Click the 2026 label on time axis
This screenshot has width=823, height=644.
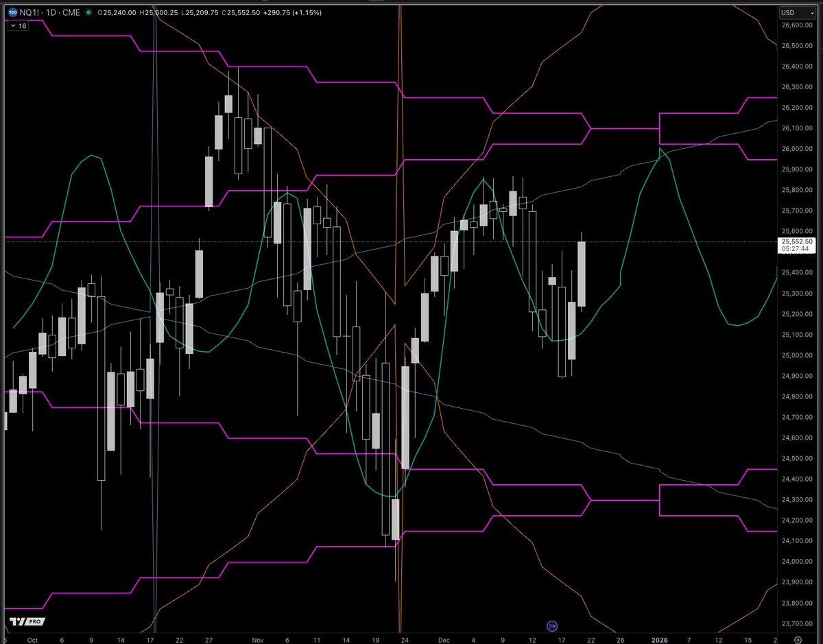(659, 639)
